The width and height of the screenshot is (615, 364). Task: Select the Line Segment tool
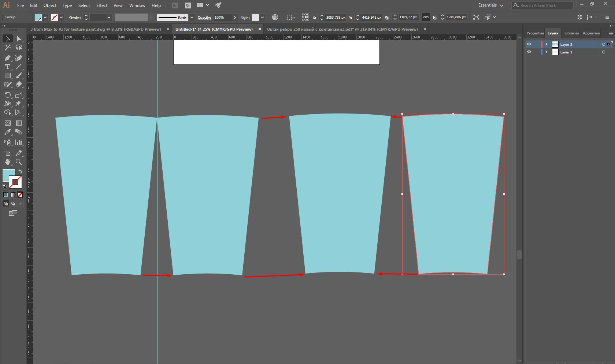[x=19, y=67]
